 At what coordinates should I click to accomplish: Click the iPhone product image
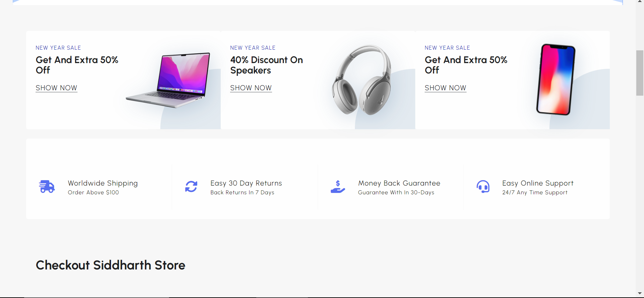click(x=556, y=80)
